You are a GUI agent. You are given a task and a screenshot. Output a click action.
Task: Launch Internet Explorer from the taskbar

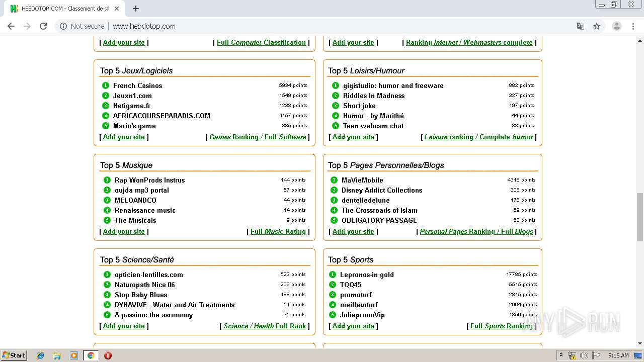[x=40, y=355]
